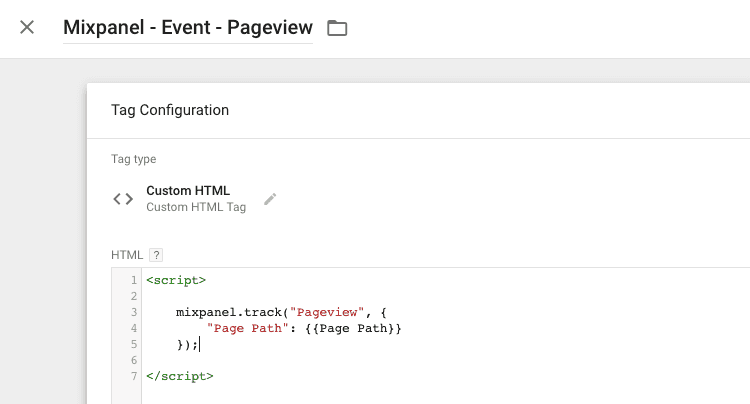Open the HTML help question mark

(156, 255)
